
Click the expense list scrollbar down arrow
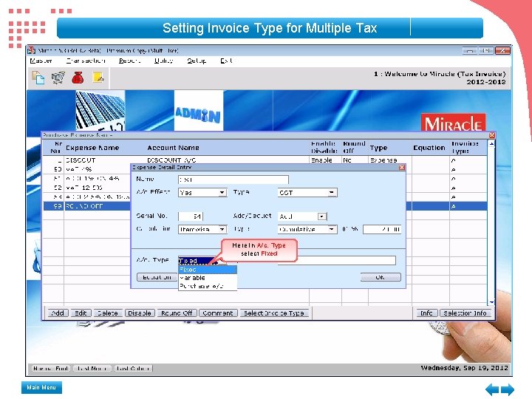[491, 301]
